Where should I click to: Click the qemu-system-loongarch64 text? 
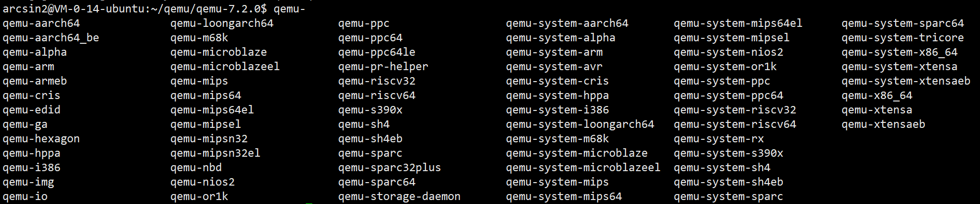click(x=580, y=124)
